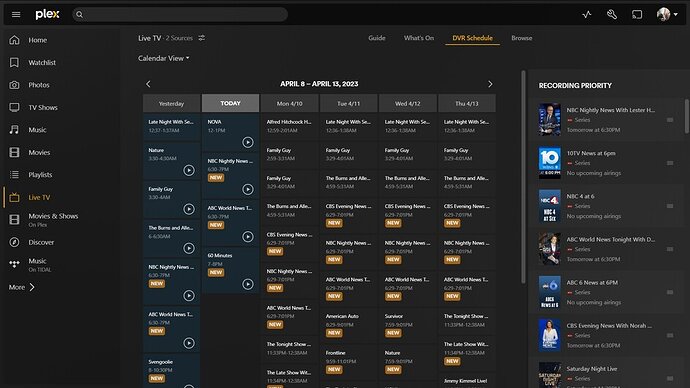Open Live TV sources filter icon
This screenshot has width=690, height=388.
(202, 38)
